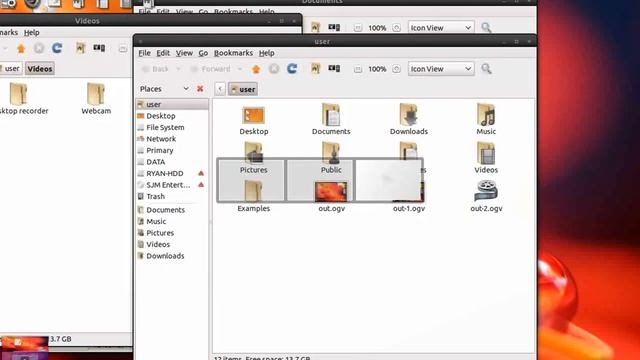Open the View menu in user window
This screenshot has width=640, height=360.
[x=184, y=53]
